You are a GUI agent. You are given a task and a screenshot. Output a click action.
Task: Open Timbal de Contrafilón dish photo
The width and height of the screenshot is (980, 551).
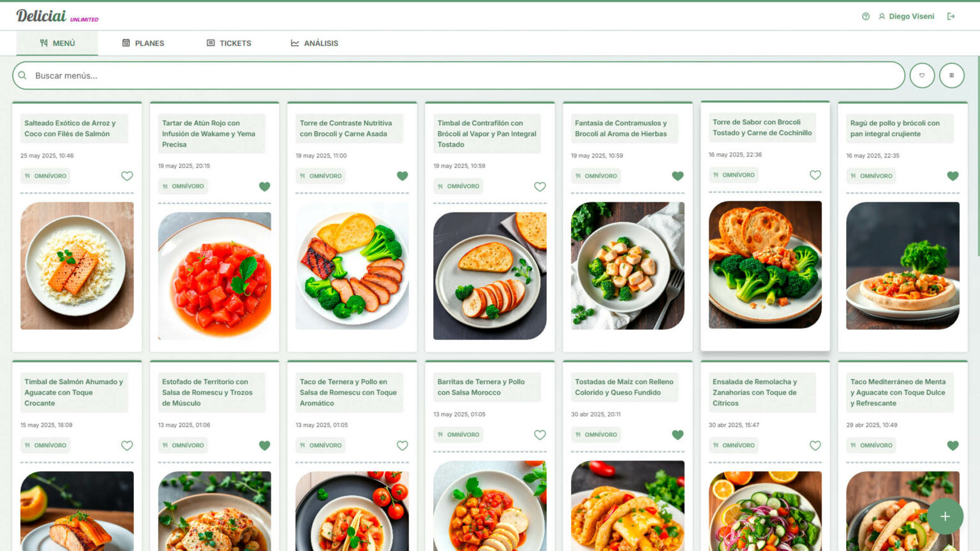click(490, 276)
